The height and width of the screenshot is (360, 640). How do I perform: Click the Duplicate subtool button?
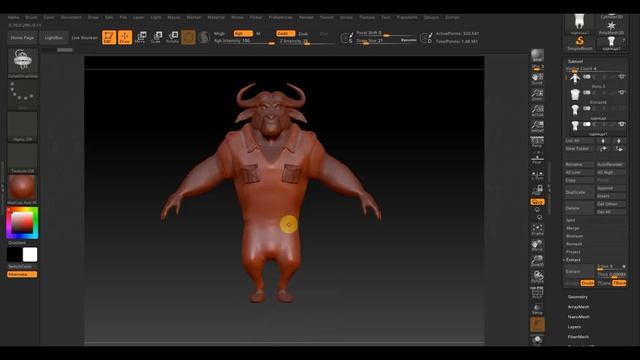point(580,192)
